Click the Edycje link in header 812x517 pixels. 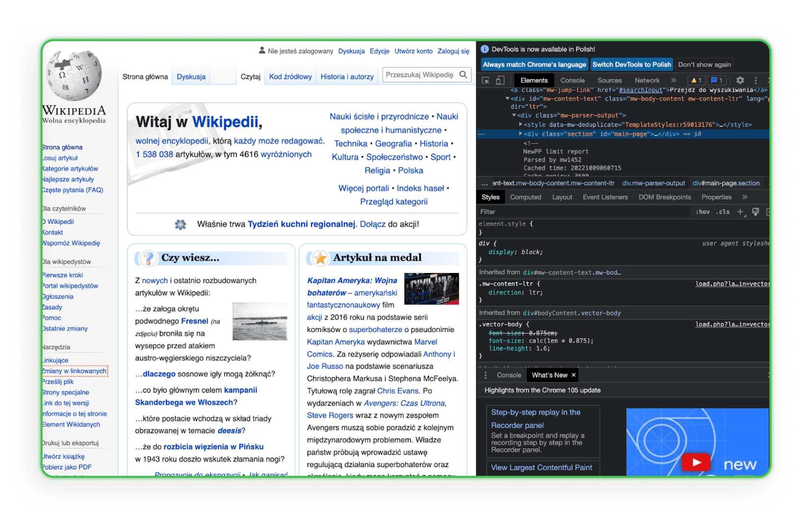(379, 51)
